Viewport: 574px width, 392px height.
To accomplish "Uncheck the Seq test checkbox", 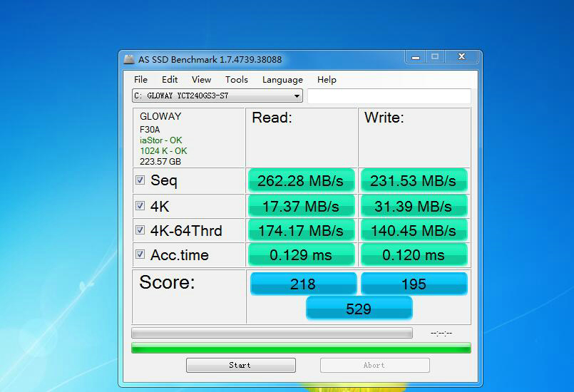I will pyautogui.click(x=140, y=180).
